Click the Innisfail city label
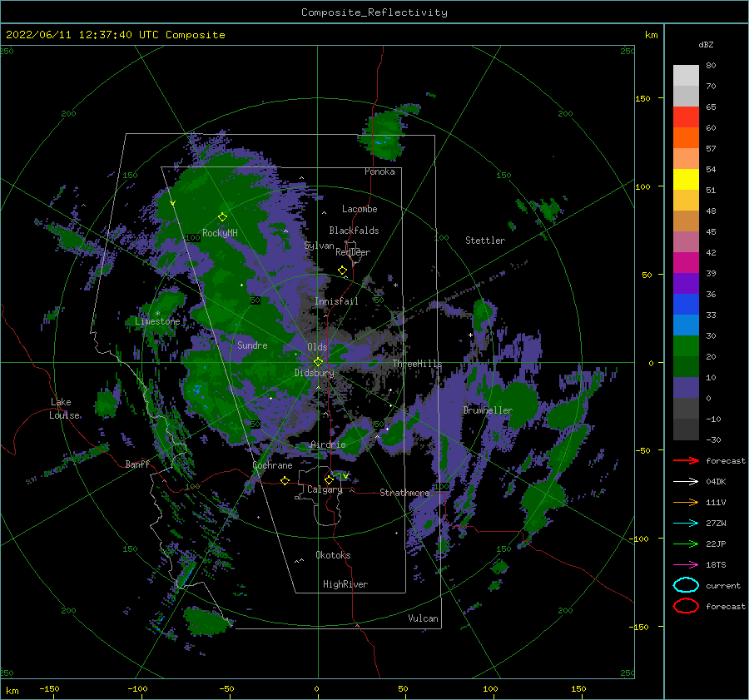This screenshot has height=700, width=749. click(336, 301)
